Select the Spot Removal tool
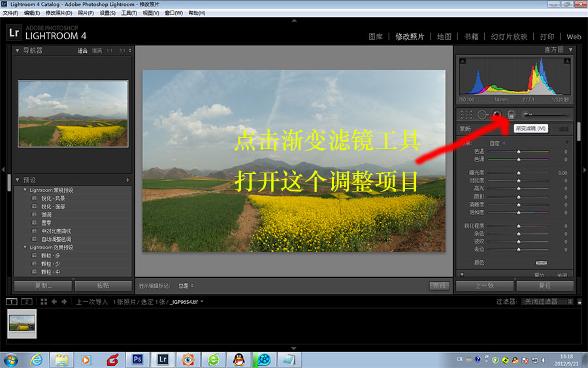Image resolution: width=588 pixels, height=368 pixels. (x=482, y=114)
